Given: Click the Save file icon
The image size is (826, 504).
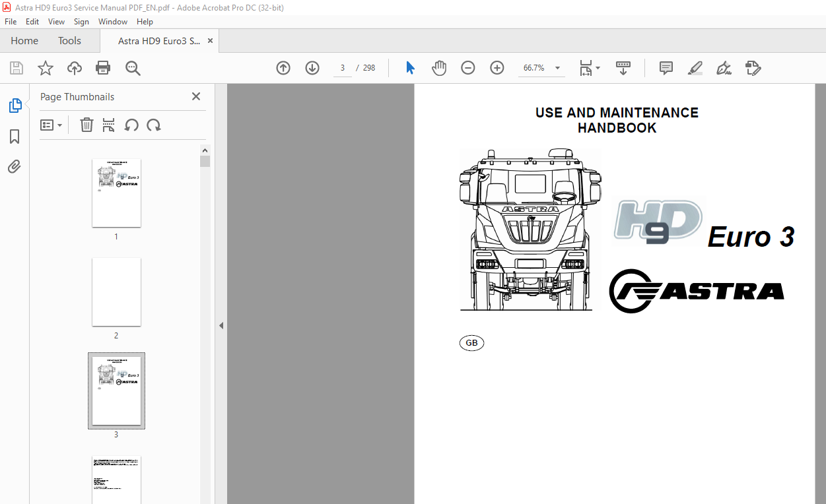Looking at the screenshot, I should pyautogui.click(x=17, y=68).
